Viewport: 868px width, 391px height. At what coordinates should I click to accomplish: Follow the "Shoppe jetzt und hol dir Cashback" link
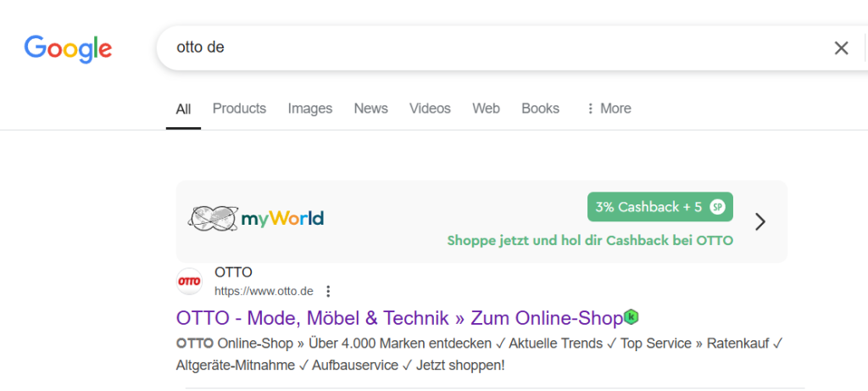coord(589,240)
